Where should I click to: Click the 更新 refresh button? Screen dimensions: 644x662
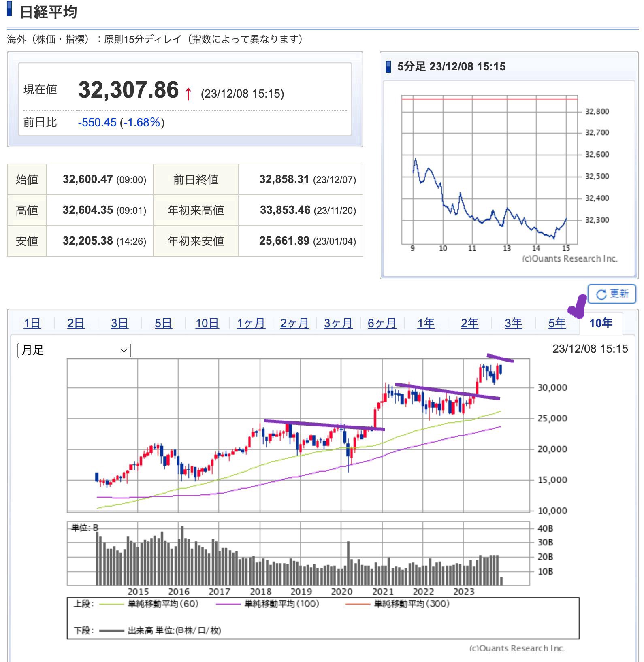[x=612, y=294]
